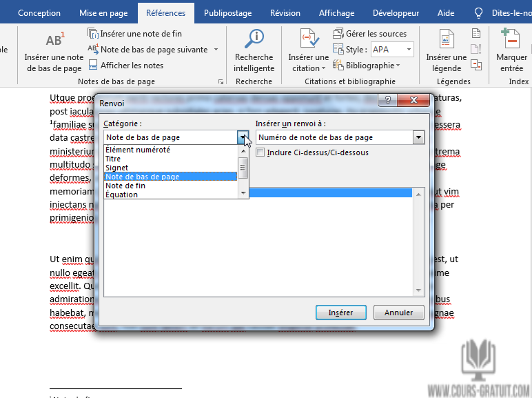The image size is (532, 398).
Task: Click Marquer entrée index icon
Action: point(511,40)
